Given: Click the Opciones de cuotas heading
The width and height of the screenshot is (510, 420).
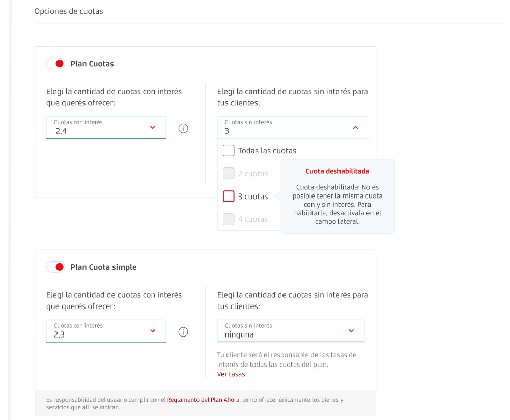Looking at the screenshot, I should (69, 11).
